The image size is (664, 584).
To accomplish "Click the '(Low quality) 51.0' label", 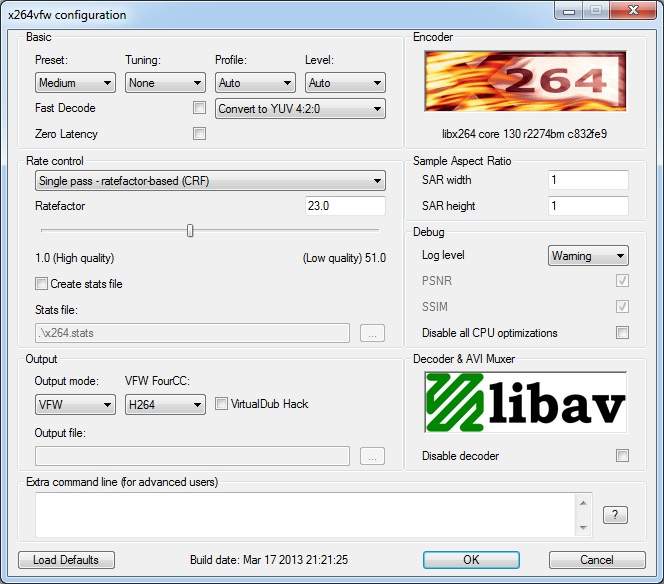I will pyautogui.click(x=344, y=258).
